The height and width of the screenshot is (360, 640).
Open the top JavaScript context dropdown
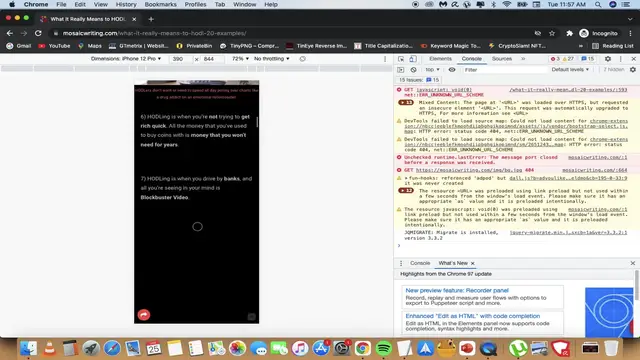[432, 70]
